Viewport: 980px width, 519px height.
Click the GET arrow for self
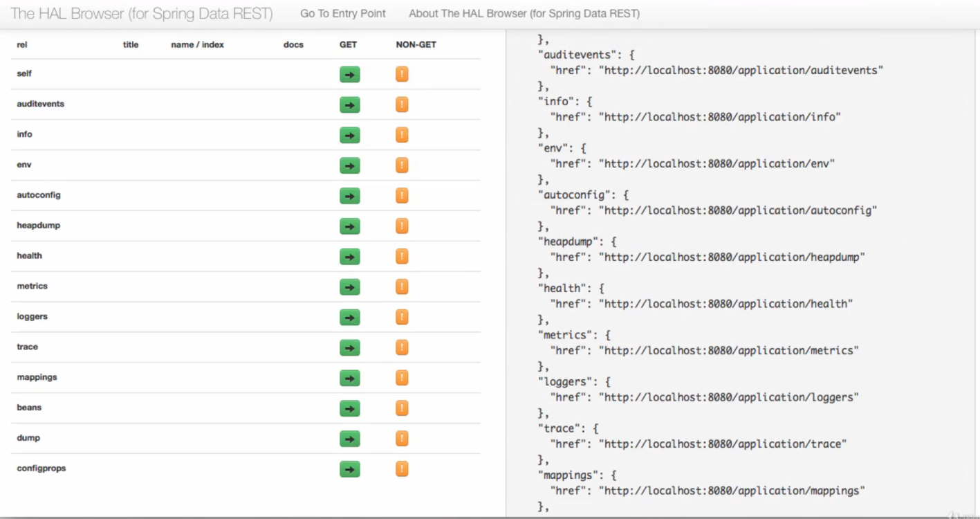349,75
